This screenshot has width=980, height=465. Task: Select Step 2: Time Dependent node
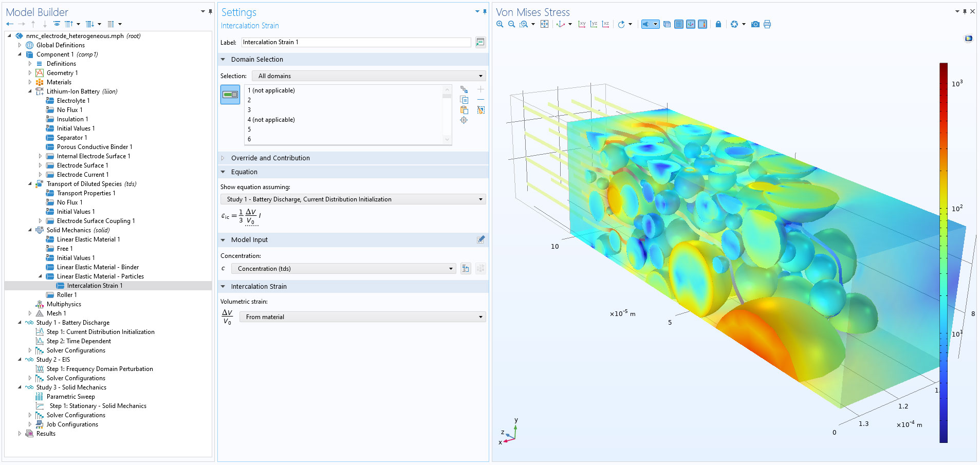pos(78,341)
